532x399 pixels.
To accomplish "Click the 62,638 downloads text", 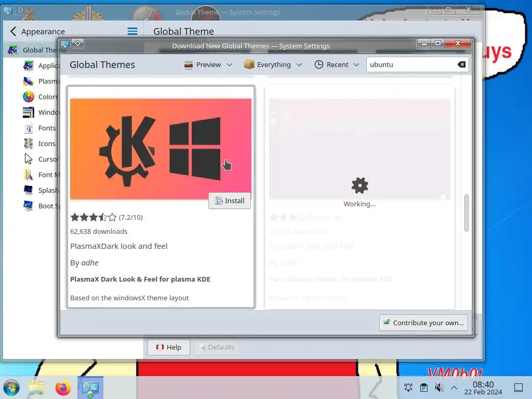I will pos(99,231).
